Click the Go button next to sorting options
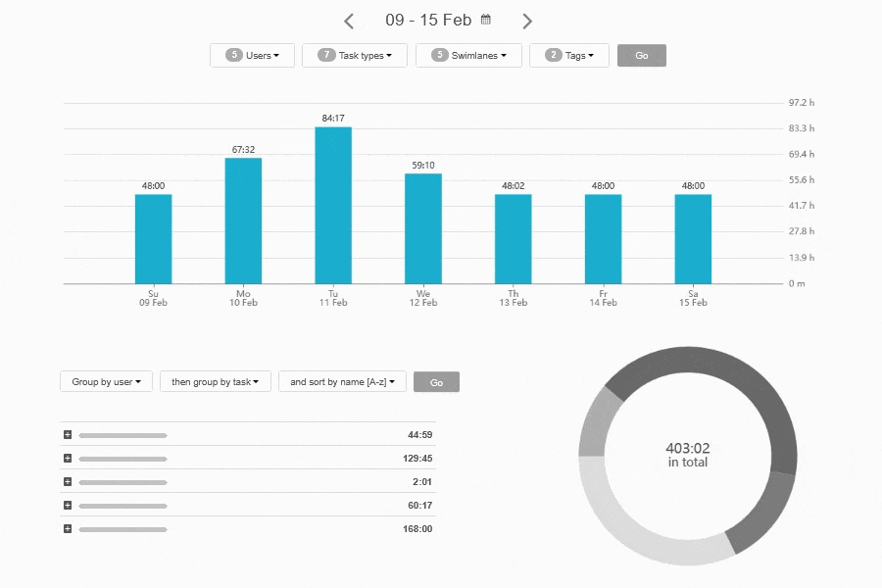The image size is (882, 588). 436,381
